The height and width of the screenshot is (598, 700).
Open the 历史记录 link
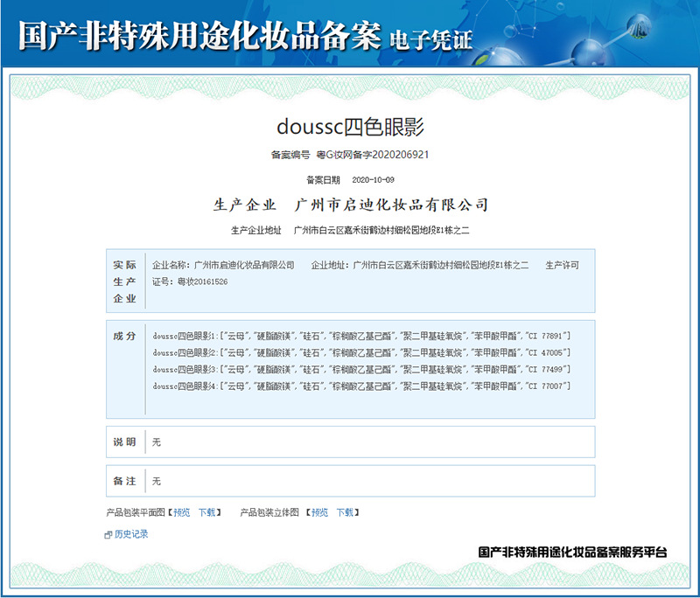[131, 534]
